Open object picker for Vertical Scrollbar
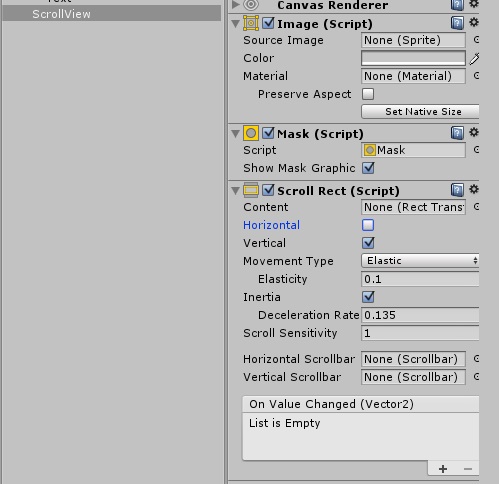This screenshot has height=484, width=499. pyautogui.click(x=476, y=377)
